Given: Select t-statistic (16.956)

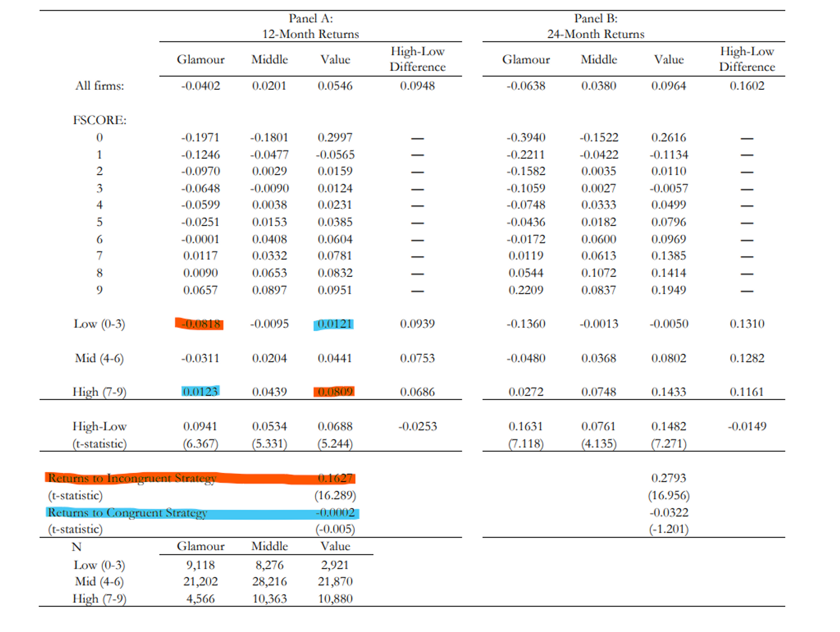Looking at the screenshot, I should [669, 495].
